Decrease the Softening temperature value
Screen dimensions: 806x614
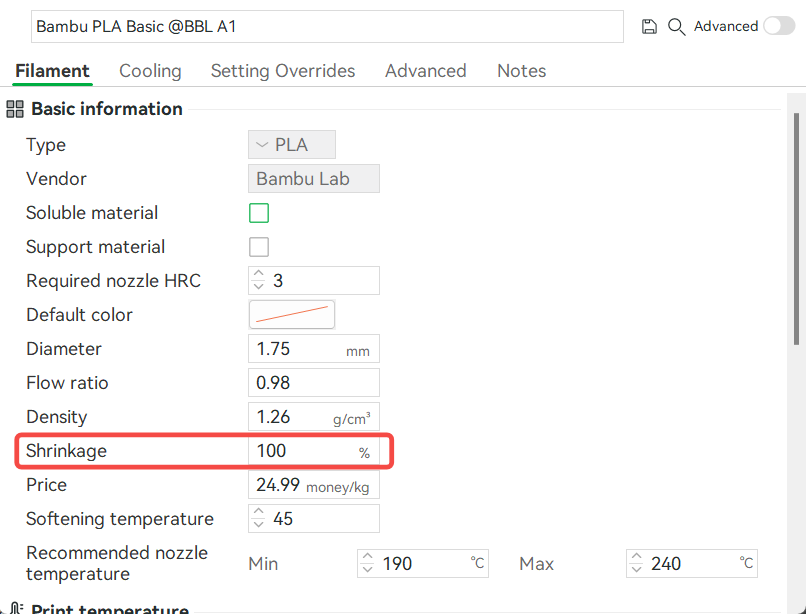(259, 525)
